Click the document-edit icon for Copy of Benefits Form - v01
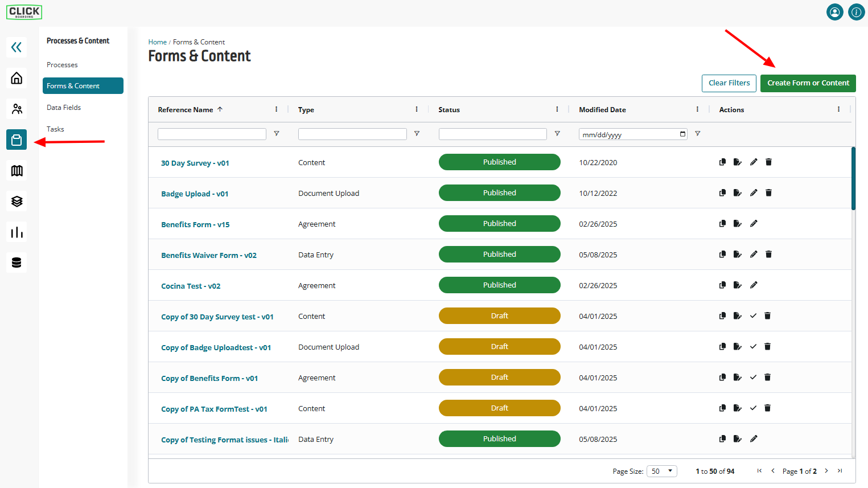Viewport: 868px width, 488px height. pos(738,378)
